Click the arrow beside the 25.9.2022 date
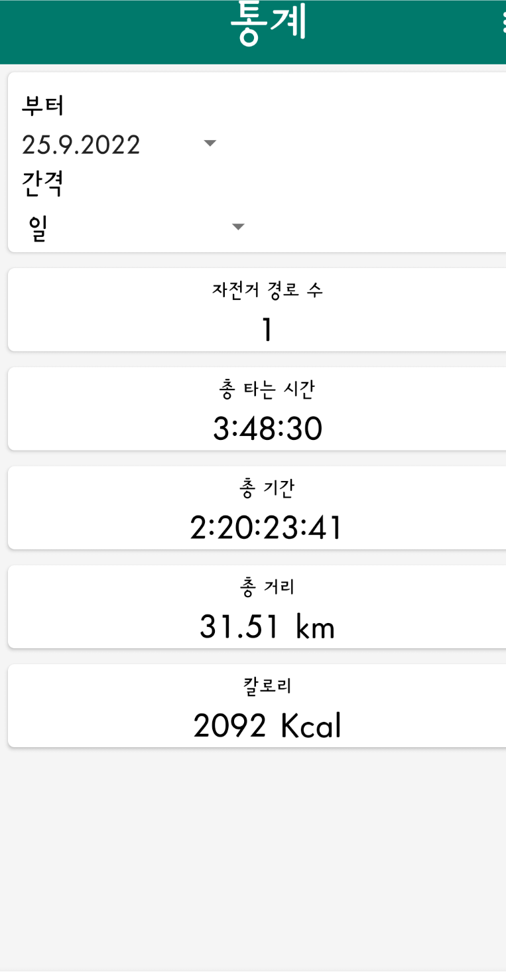This screenshot has width=506, height=980. [x=210, y=143]
